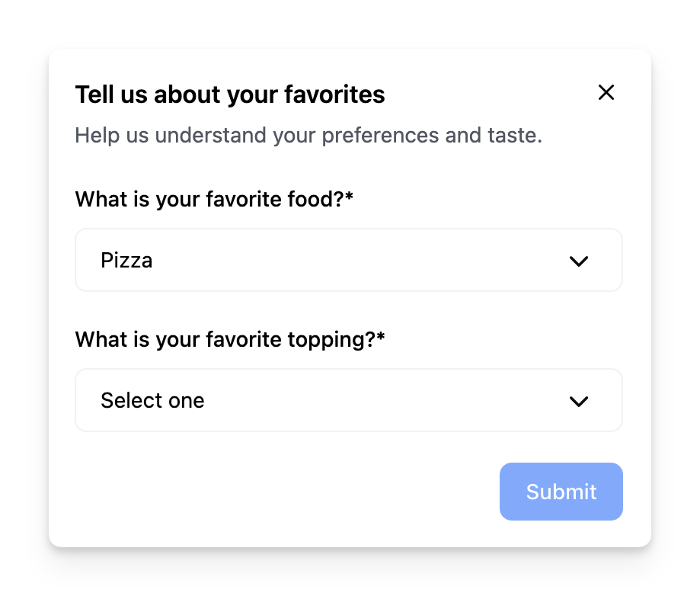
Task: Click the 'Pizza' selected value text
Action: pyautogui.click(x=126, y=261)
